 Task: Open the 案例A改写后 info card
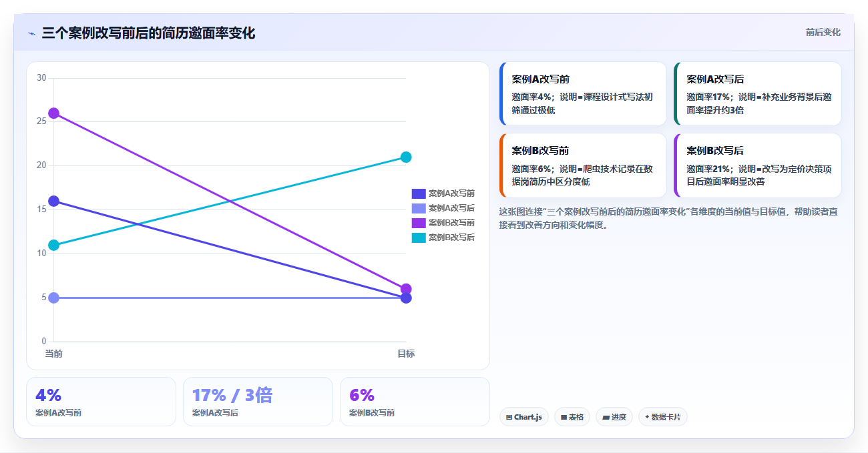[758, 93]
